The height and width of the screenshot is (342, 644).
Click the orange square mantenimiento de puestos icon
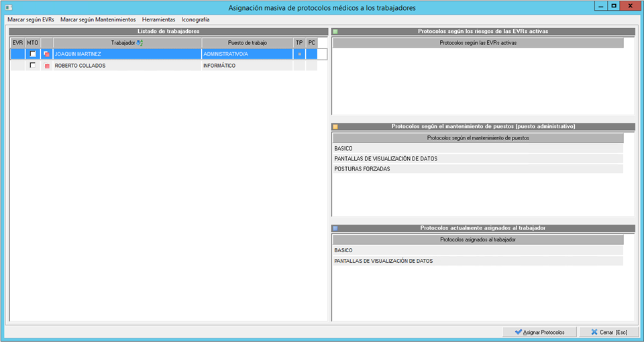click(335, 127)
